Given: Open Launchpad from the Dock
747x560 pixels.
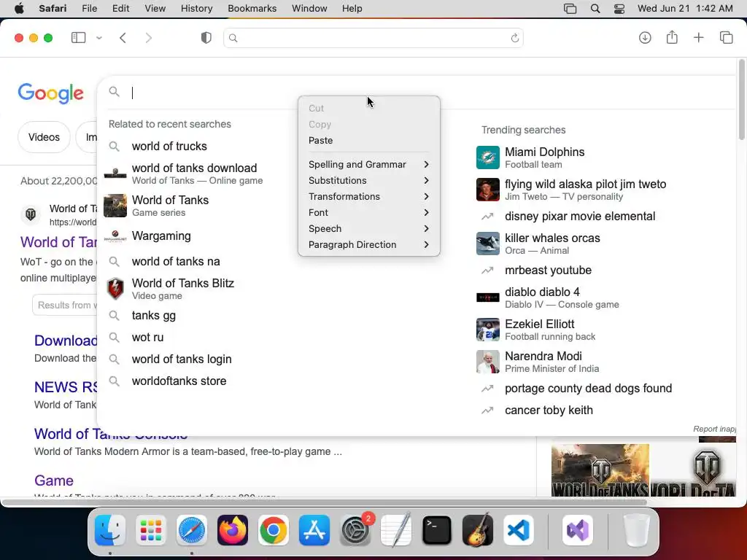Looking at the screenshot, I should click(150, 530).
